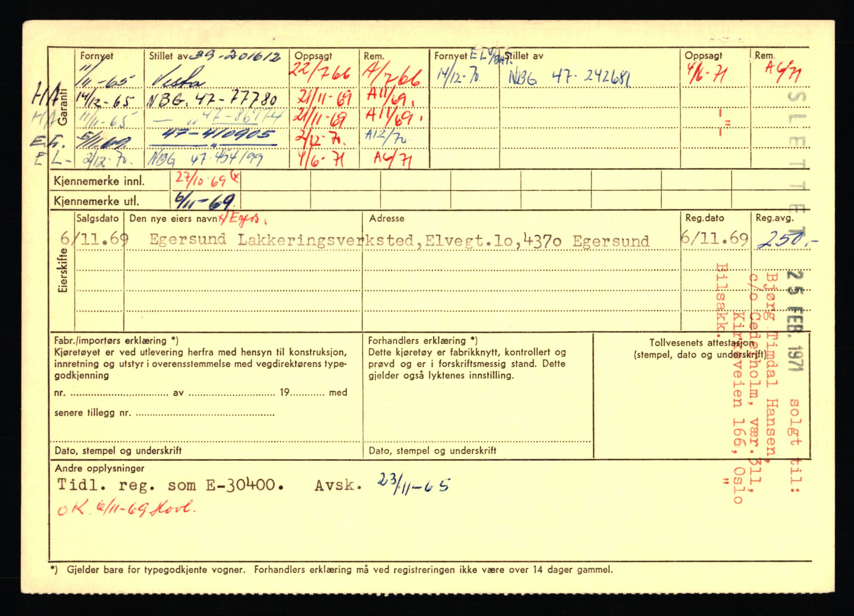Click typed Salgsdato value 6/11.69
854x616 pixels.
coord(95,239)
